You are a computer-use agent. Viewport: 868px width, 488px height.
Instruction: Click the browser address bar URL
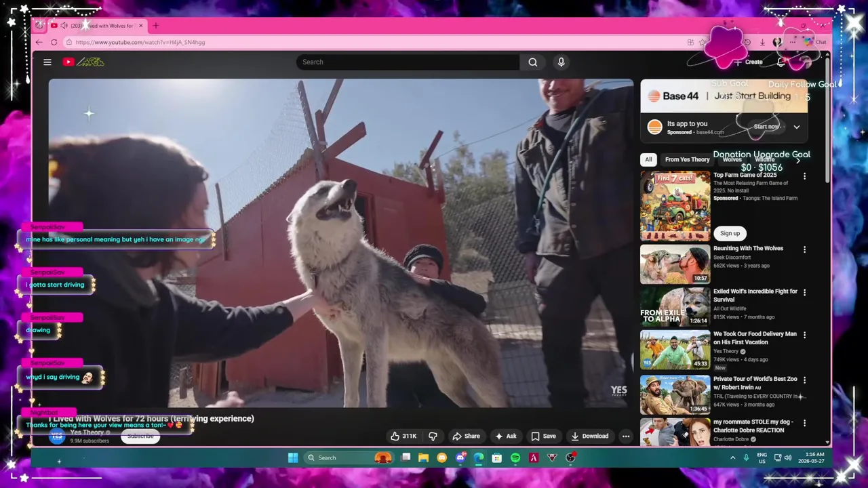[x=140, y=42]
